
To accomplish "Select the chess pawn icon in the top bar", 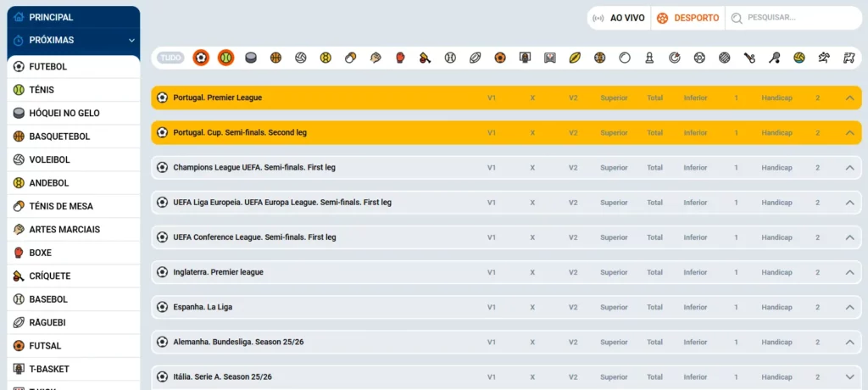I will point(649,58).
